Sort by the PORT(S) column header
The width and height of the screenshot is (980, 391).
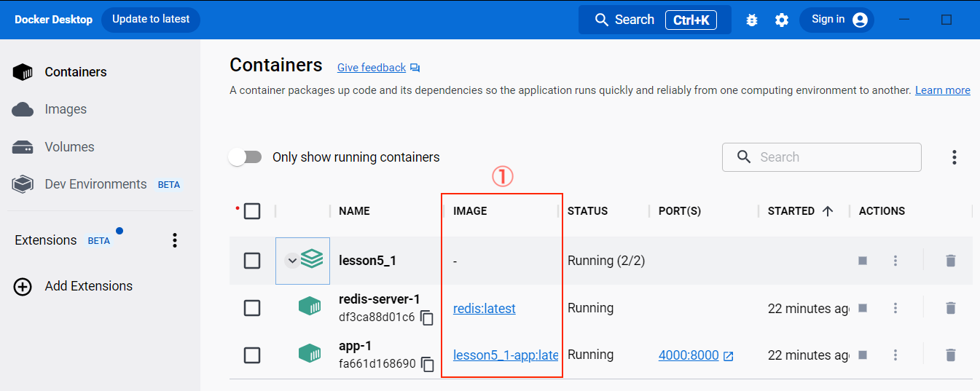tap(680, 211)
